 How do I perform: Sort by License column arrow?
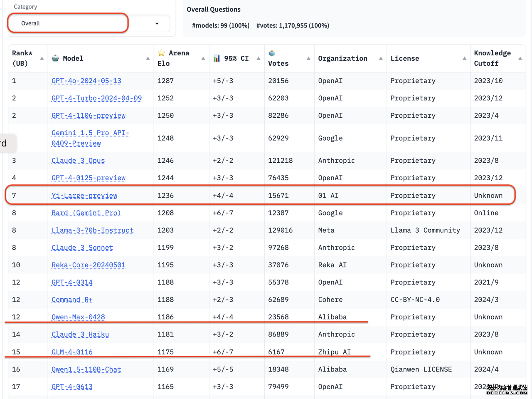(464, 58)
